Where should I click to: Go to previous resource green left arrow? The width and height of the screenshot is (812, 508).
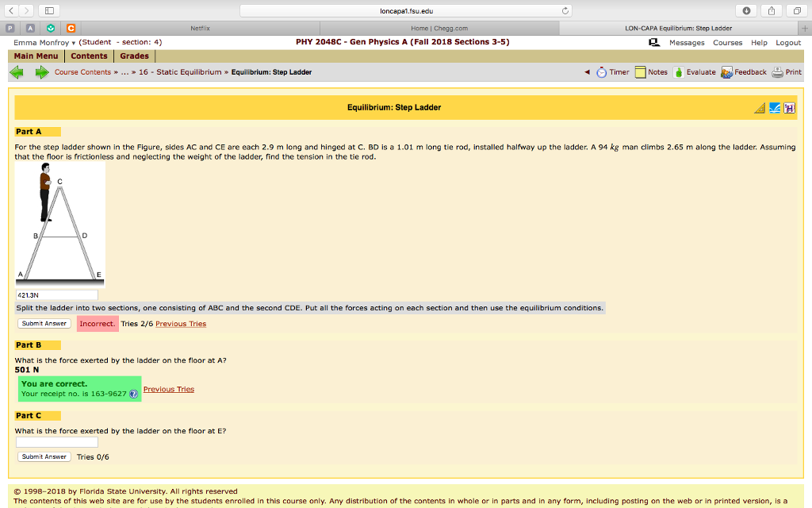[17, 72]
